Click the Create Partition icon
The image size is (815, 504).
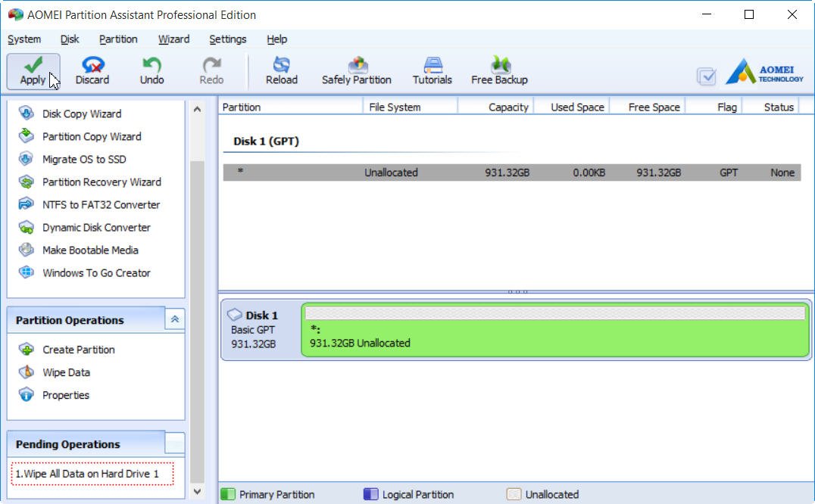(26, 350)
